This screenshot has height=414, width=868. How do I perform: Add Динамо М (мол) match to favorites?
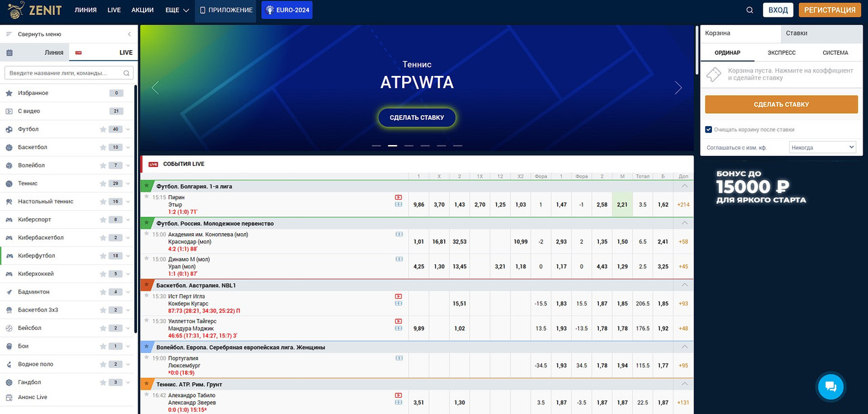(146, 258)
